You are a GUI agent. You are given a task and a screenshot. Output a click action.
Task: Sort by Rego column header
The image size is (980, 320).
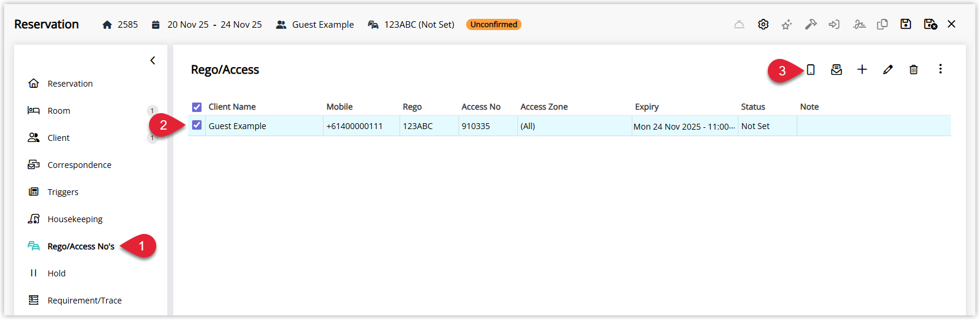coord(413,107)
